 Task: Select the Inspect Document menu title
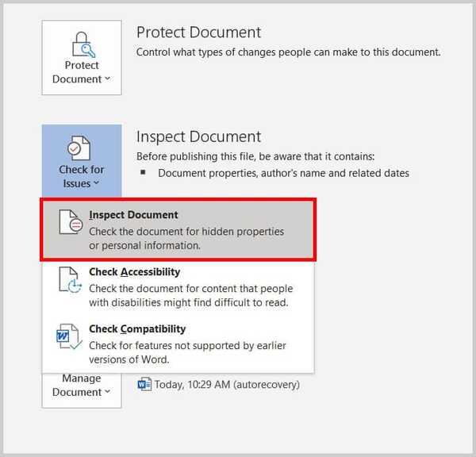click(133, 215)
